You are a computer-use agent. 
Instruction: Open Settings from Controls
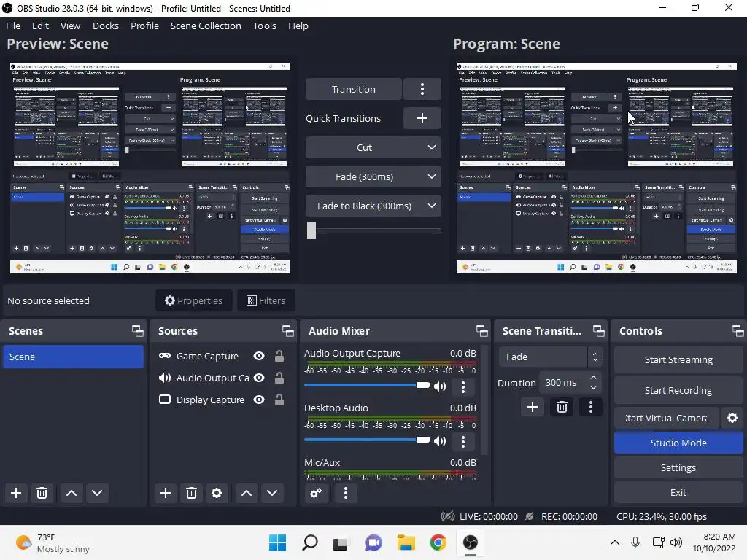tap(678, 467)
